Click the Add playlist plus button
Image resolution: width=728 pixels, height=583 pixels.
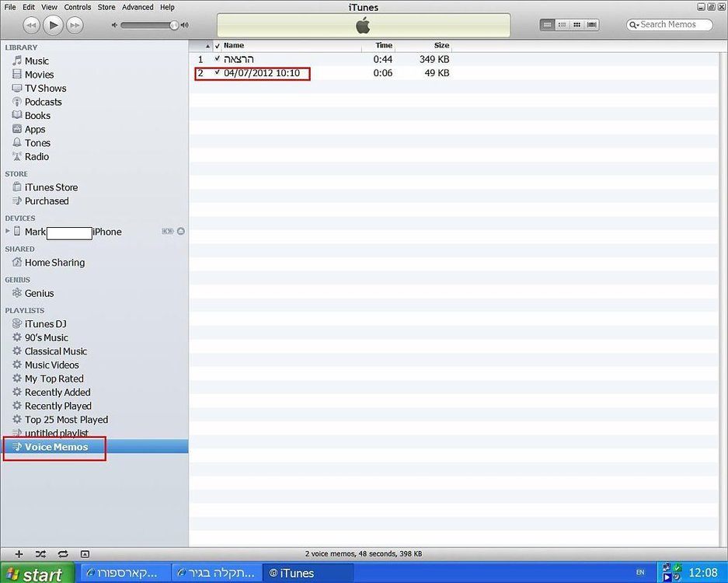coord(19,553)
